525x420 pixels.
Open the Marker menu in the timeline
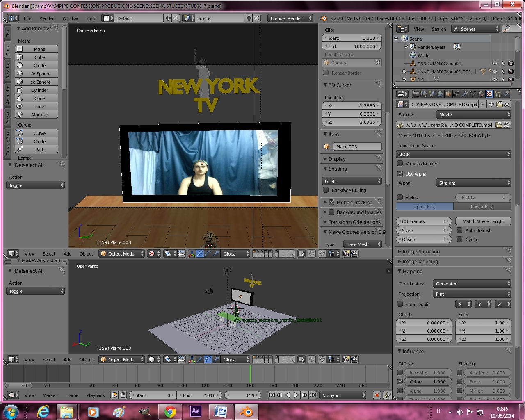[x=50, y=395]
